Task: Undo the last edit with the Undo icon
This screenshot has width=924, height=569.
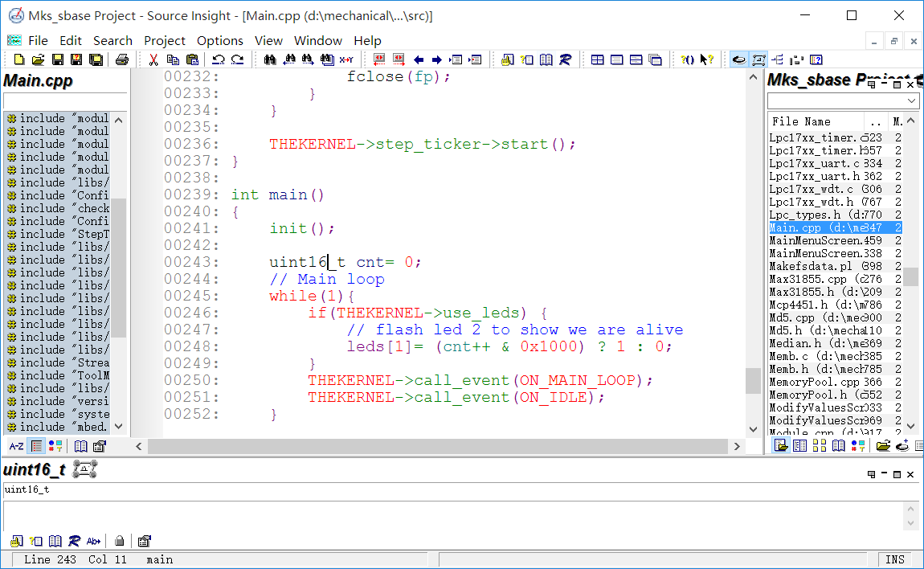Action: [219, 59]
